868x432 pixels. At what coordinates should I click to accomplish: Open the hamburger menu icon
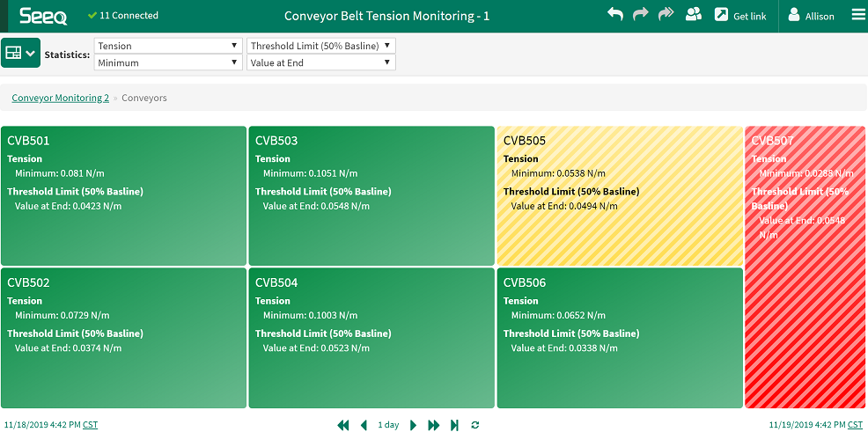[858, 15]
